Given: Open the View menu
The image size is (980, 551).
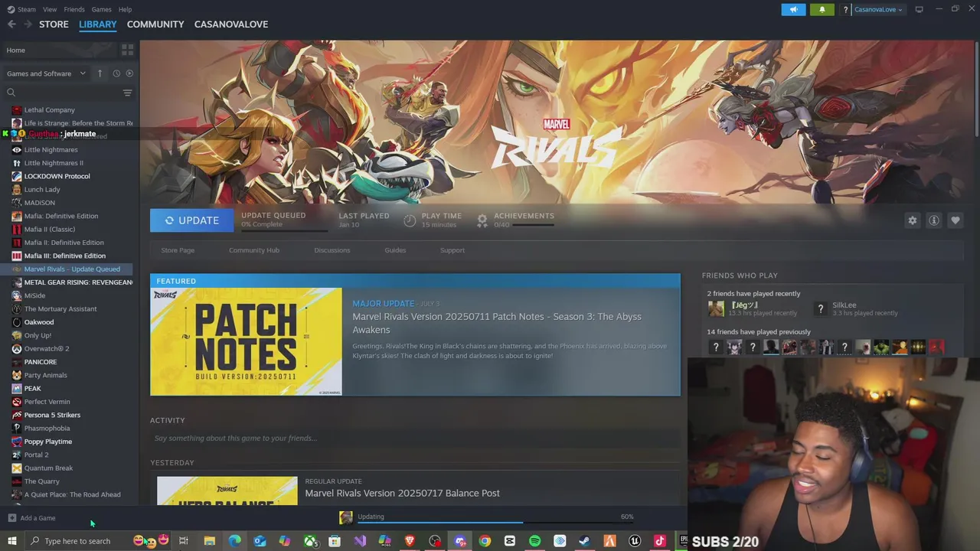Looking at the screenshot, I should (50, 9).
